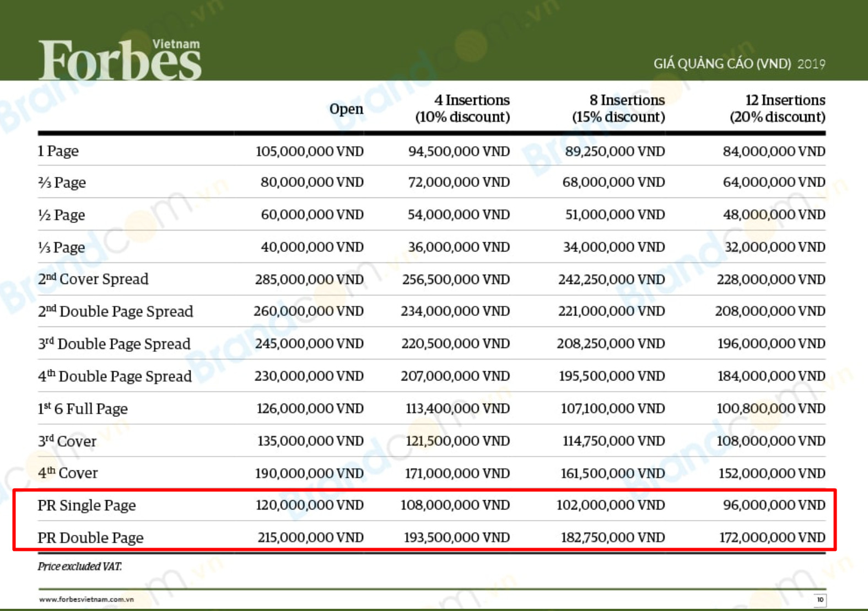Image resolution: width=868 pixels, height=611 pixels.
Task: Click the 54,000,000 VND cell
Action: [459, 215]
